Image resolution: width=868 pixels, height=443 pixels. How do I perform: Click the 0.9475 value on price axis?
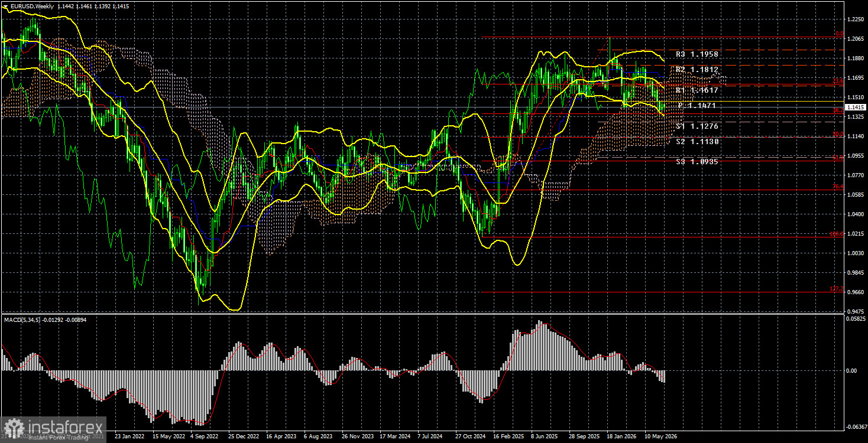(x=855, y=311)
